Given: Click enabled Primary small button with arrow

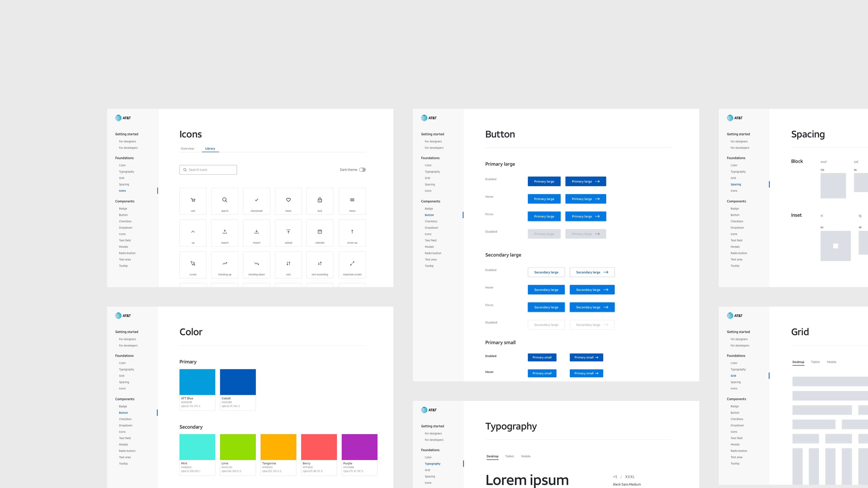Looking at the screenshot, I should pyautogui.click(x=586, y=357).
